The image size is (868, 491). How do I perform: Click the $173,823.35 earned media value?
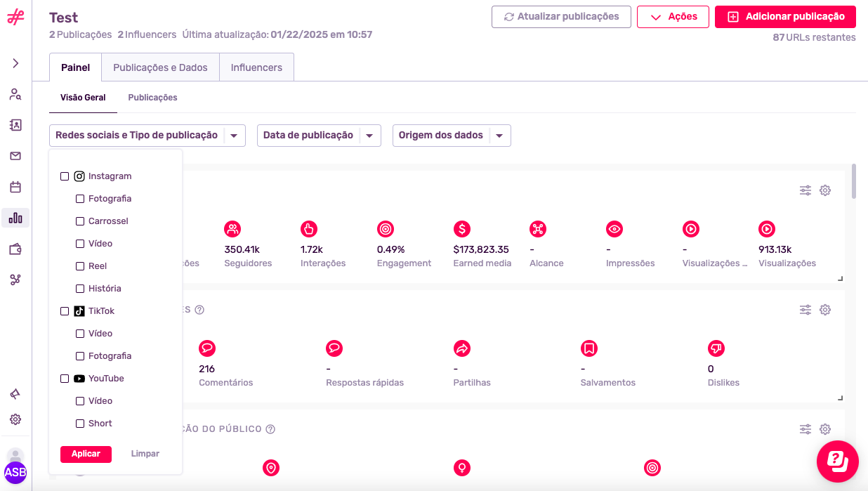point(481,249)
